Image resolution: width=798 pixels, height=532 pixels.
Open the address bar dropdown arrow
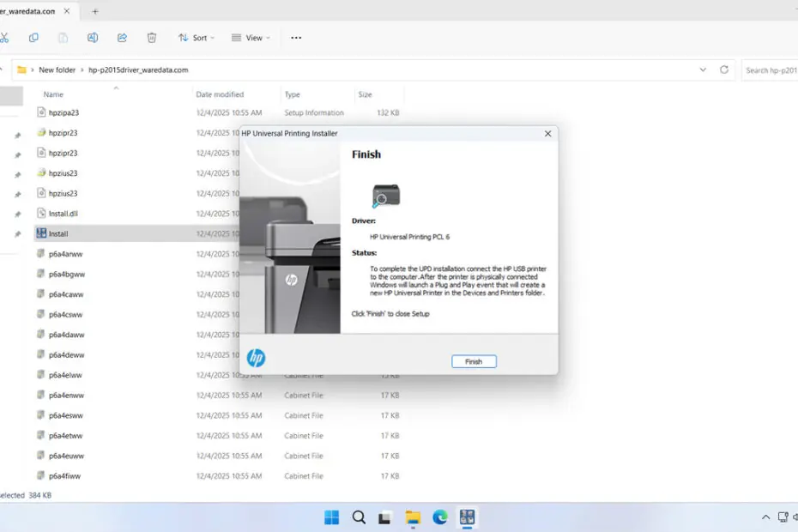coord(704,70)
